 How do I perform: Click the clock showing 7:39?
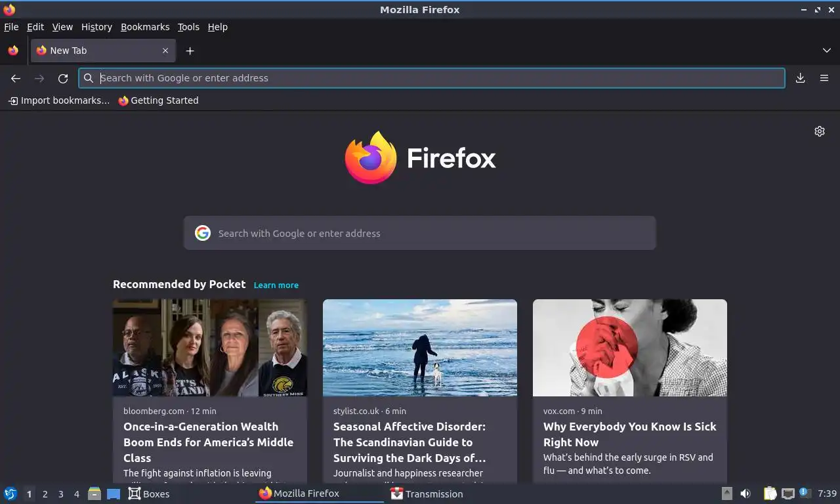coord(827,493)
